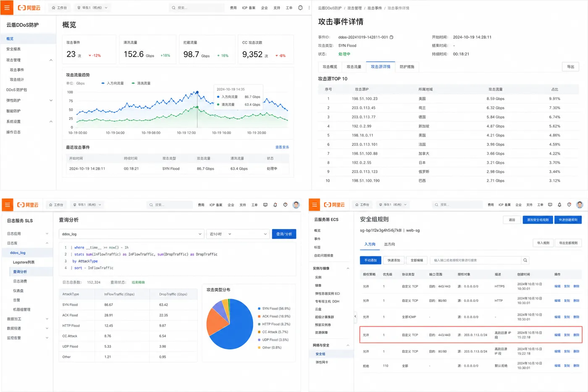Open the hamburger menu in DDoS console
This screenshot has height=392, width=588.
[x=7, y=8]
